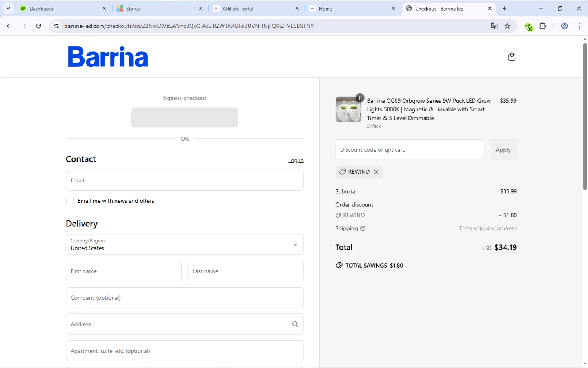This screenshot has height=368, width=588.
Task: Close the Stores tab
Action: click(x=201, y=8)
